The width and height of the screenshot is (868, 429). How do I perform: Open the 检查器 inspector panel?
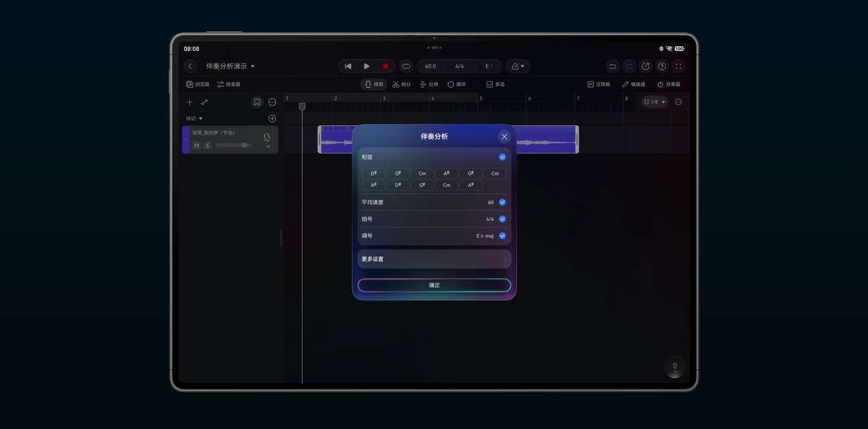[228, 84]
